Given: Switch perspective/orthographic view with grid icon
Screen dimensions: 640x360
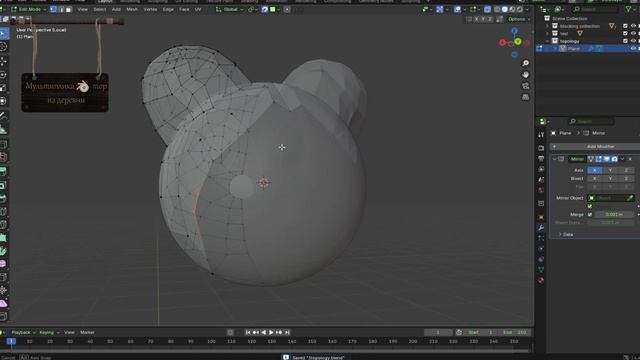Looking at the screenshot, I should pos(525,97).
